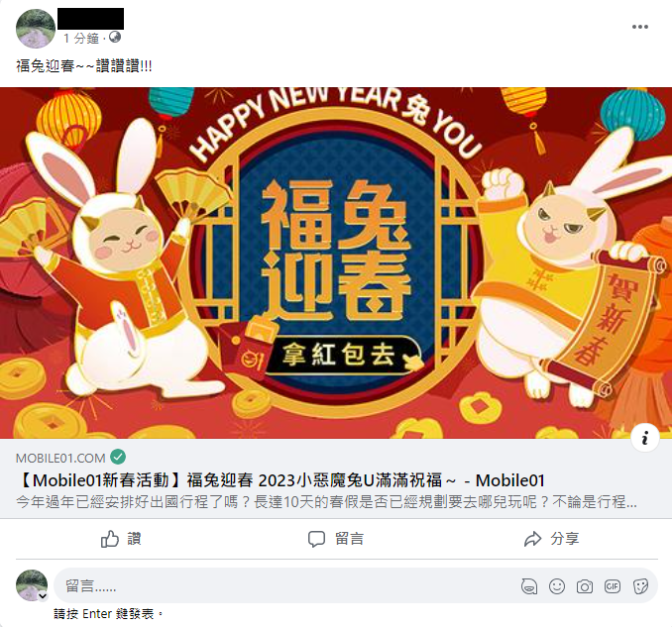Attach a photo using the camera icon

[585, 586]
